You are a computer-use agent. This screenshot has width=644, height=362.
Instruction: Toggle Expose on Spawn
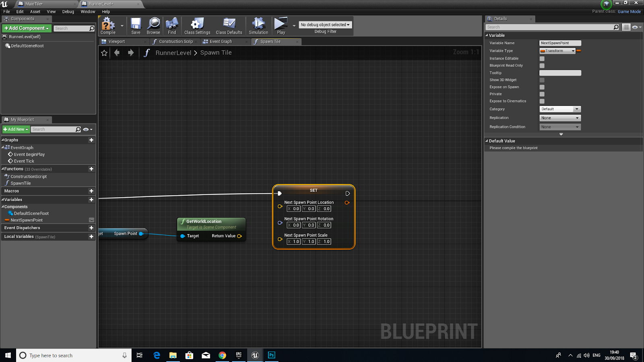pos(542,87)
